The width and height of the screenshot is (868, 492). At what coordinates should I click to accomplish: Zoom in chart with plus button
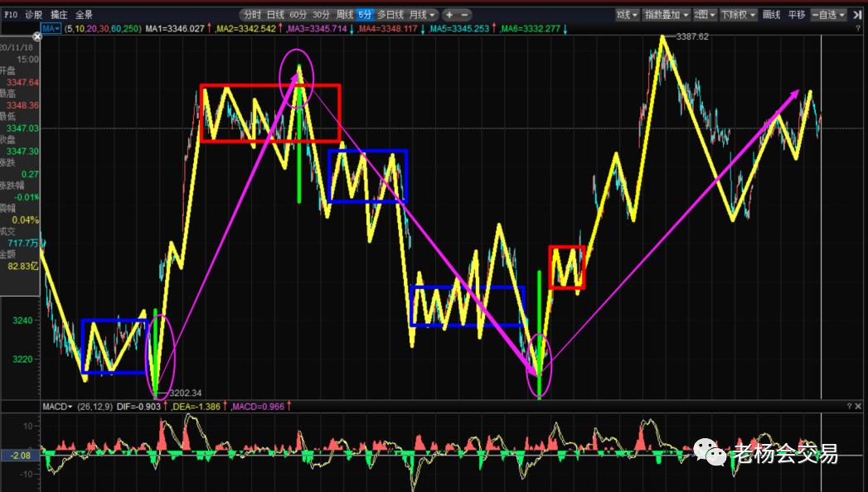(x=449, y=15)
